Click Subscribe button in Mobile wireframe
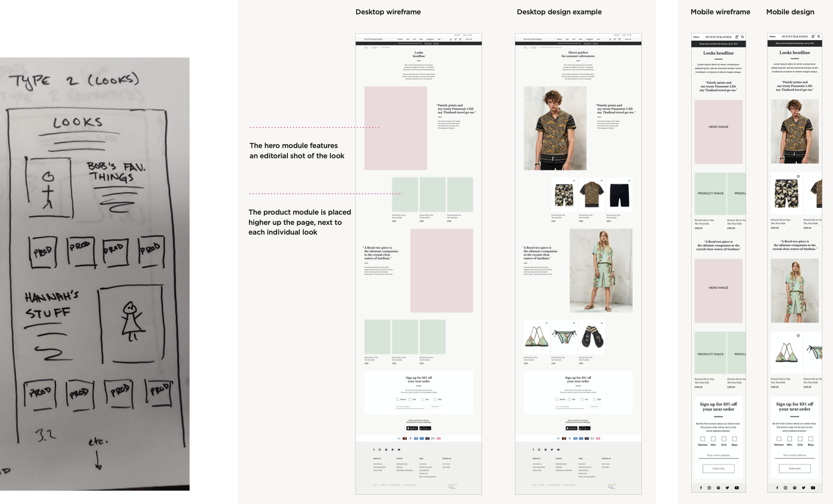Image resolution: width=833 pixels, height=504 pixels. coord(719,469)
